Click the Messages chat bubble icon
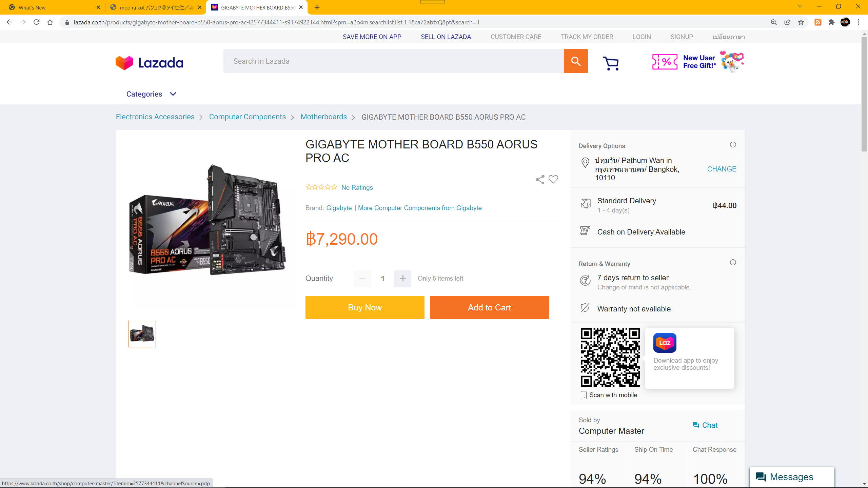This screenshot has width=868, height=488. tap(761, 477)
